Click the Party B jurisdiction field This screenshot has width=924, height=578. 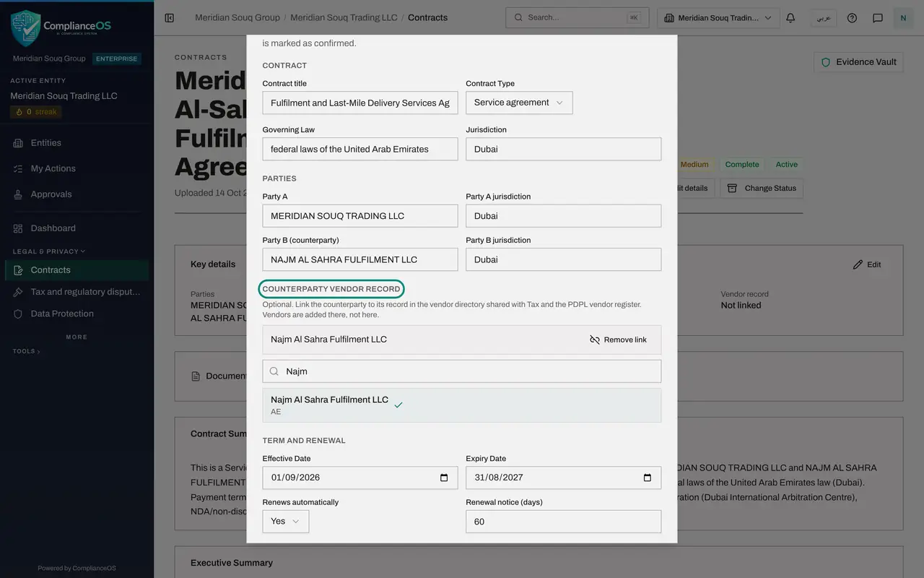click(x=564, y=259)
